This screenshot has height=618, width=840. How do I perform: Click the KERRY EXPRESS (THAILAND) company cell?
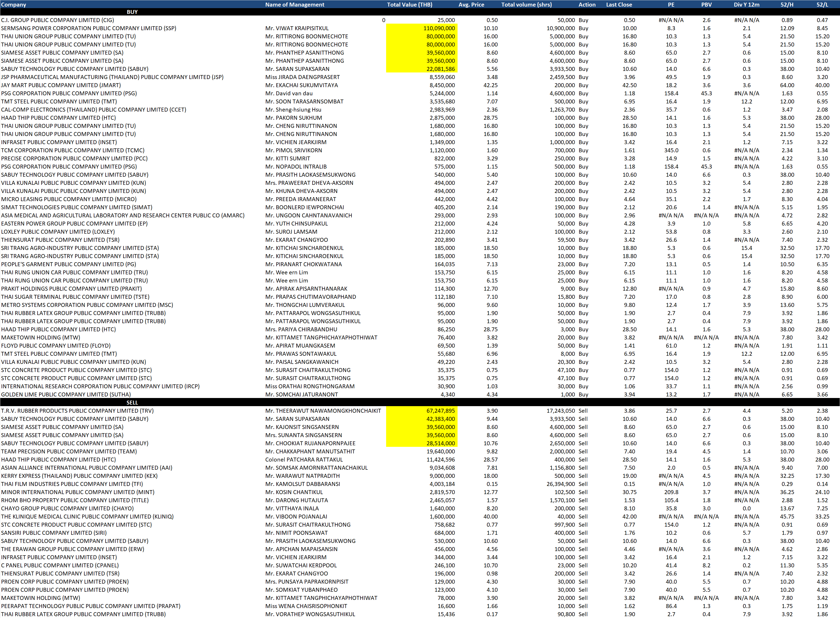(79, 476)
